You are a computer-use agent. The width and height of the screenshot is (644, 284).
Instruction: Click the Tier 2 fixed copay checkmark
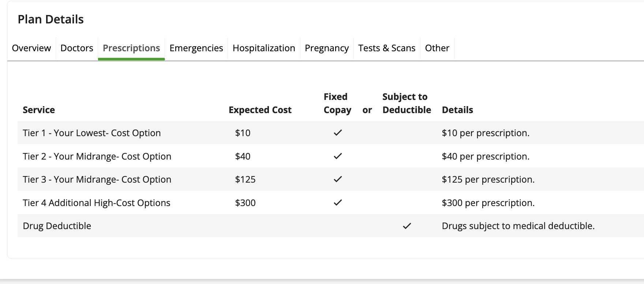click(338, 156)
